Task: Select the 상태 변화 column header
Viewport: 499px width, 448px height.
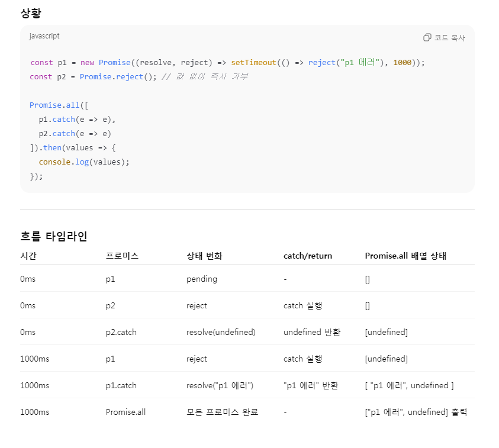Action: click(x=204, y=256)
